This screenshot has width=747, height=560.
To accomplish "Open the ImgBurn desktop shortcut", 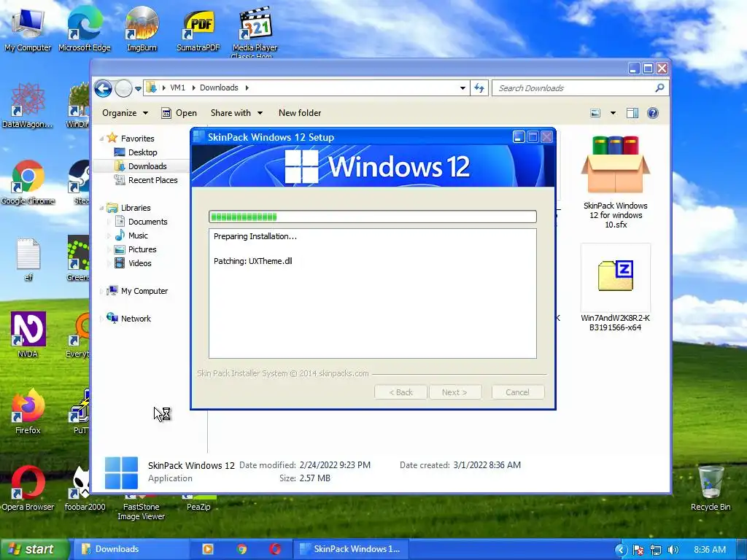I will 142,28.
